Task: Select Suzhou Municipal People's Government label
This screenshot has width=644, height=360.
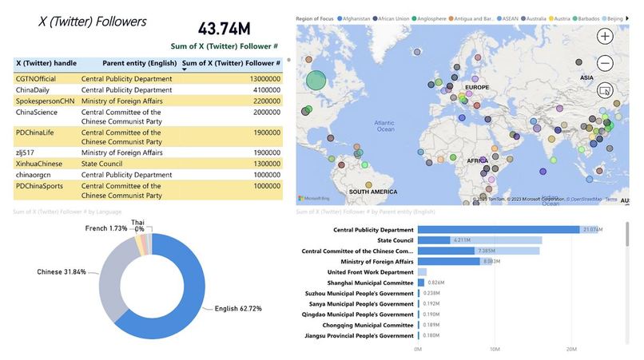Action: click(359, 294)
